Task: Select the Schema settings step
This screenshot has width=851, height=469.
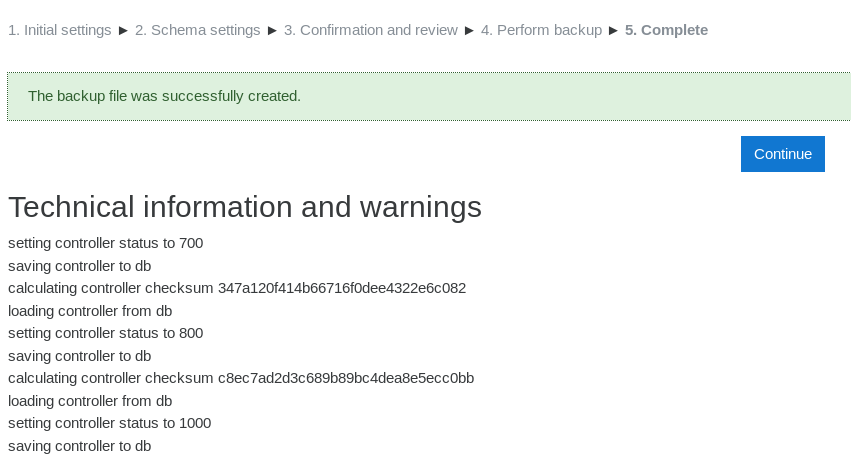Action: coord(198,30)
